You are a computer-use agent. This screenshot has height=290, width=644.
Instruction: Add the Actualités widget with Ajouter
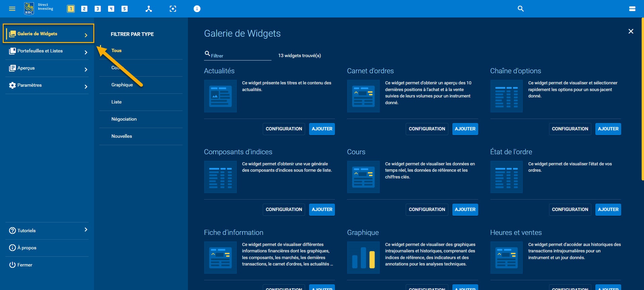click(322, 129)
